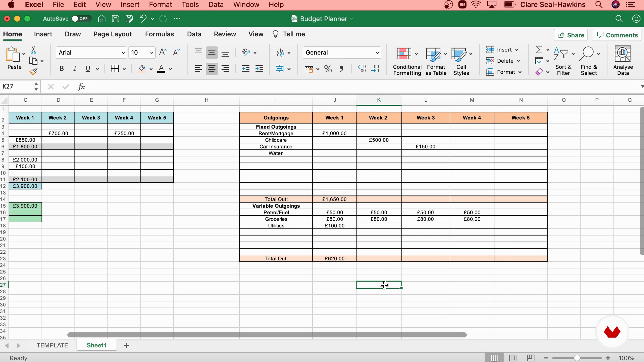Click the Undo arrow
644x362 pixels.
pos(143,19)
